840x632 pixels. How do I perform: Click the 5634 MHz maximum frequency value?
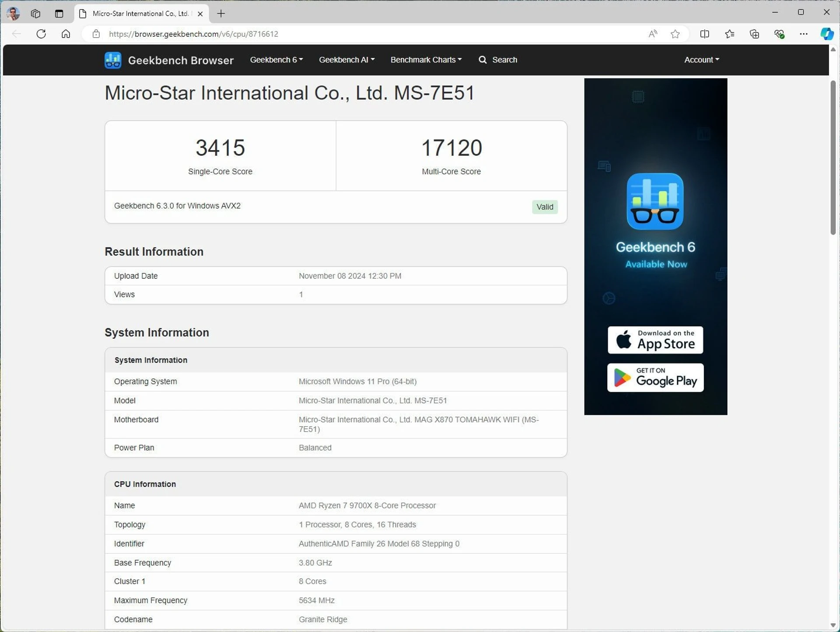coord(316,600)
